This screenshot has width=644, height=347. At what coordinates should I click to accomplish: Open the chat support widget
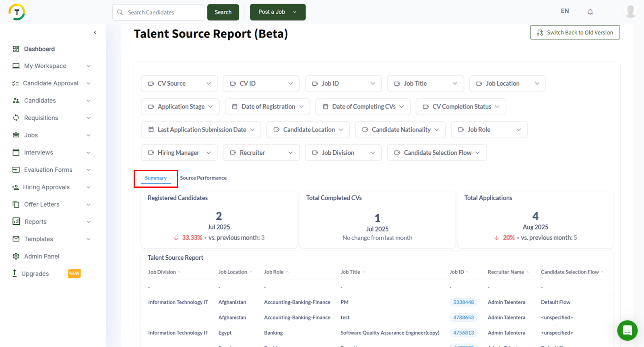coord(627,330)
